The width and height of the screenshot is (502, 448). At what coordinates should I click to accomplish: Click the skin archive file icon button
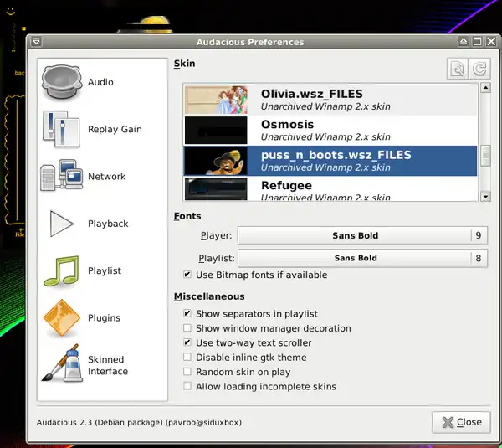[457, 70]
